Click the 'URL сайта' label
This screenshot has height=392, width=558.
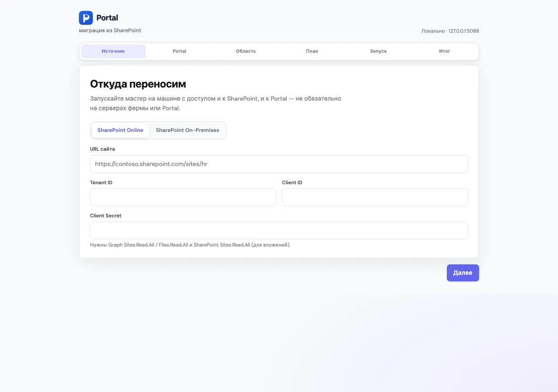[x=102, y=149]
